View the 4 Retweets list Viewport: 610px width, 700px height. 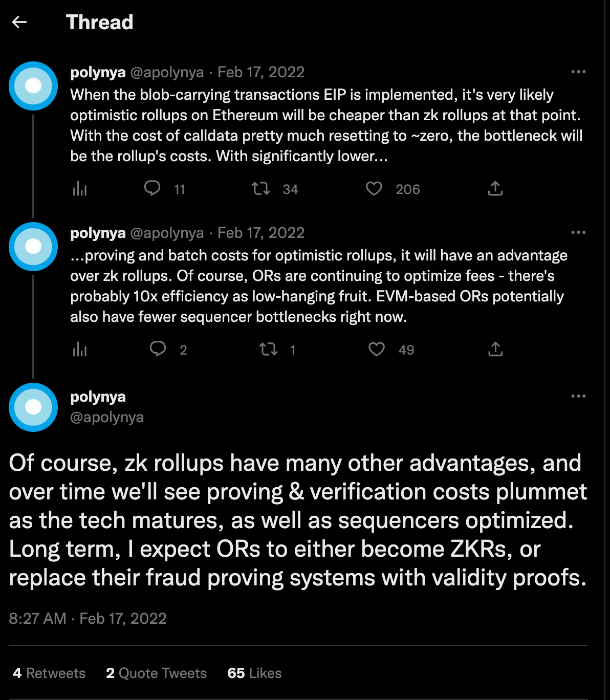click(x=49, y=673)
